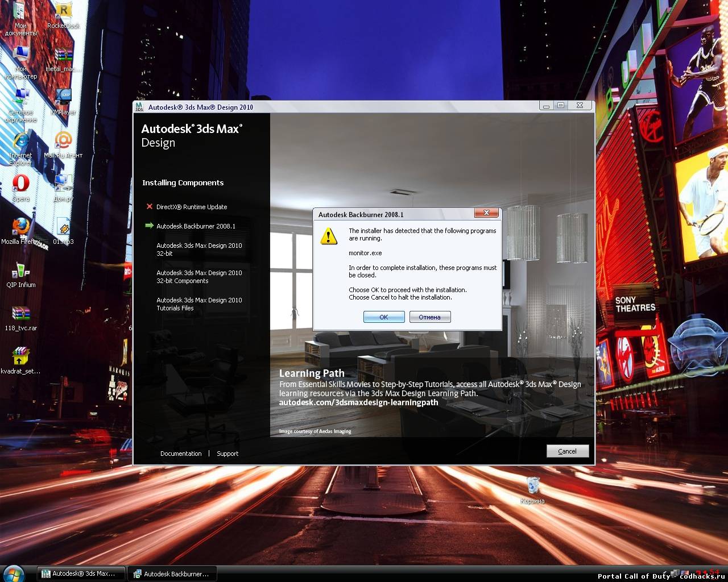Switch to Autodesk 3ds Max taskbar button
The width and height of the screenshot is (728, 582).
tap(82, 573)
